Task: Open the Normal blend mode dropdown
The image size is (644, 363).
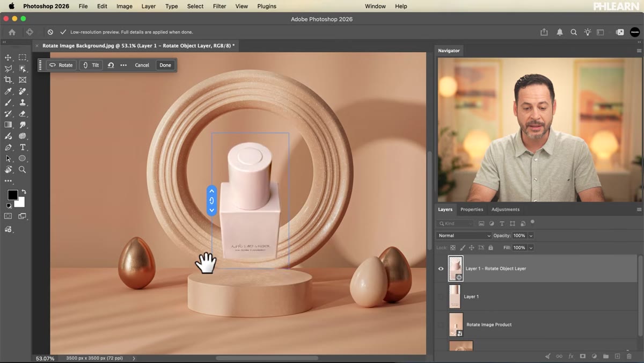Action: [464, 236]
